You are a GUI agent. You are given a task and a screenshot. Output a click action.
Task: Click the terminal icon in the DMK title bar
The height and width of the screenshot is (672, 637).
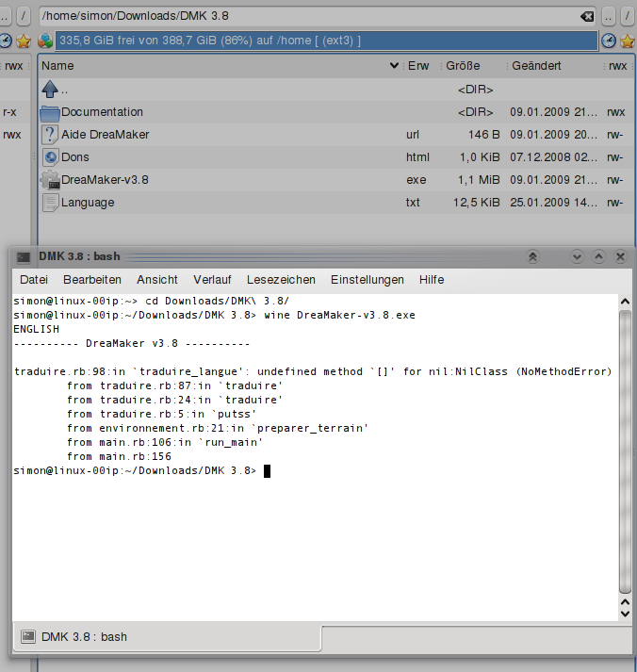pos(24,256)
